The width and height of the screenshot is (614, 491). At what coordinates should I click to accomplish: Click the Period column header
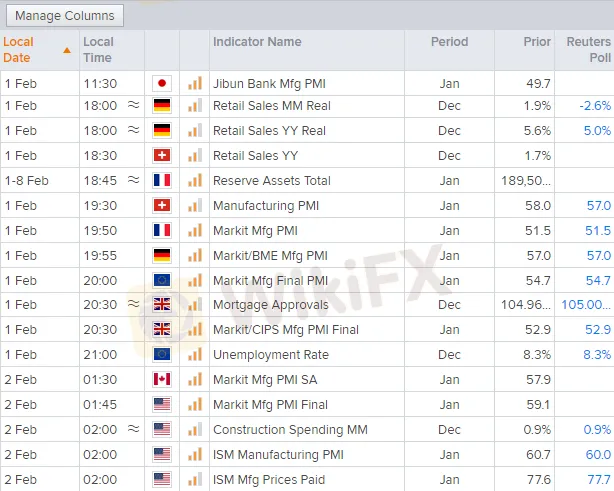(449, 42)
